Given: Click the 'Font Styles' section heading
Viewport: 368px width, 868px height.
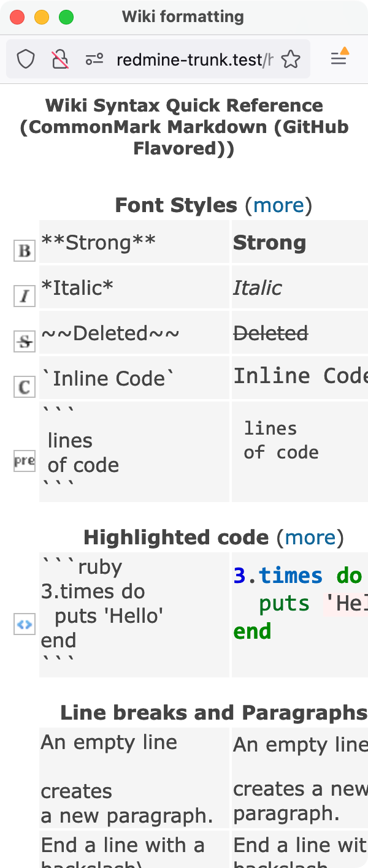Looking at the screenshot, I should (x=176, y=205).
